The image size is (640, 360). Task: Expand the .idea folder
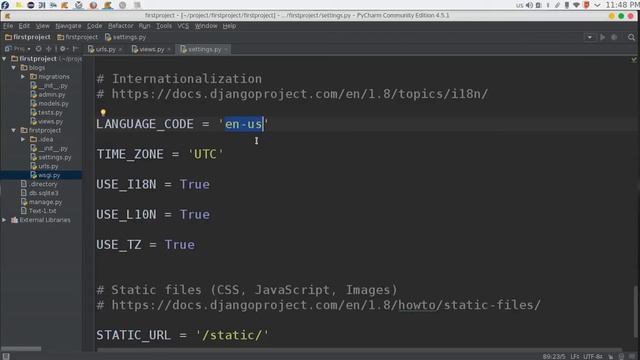coord(23,139)
